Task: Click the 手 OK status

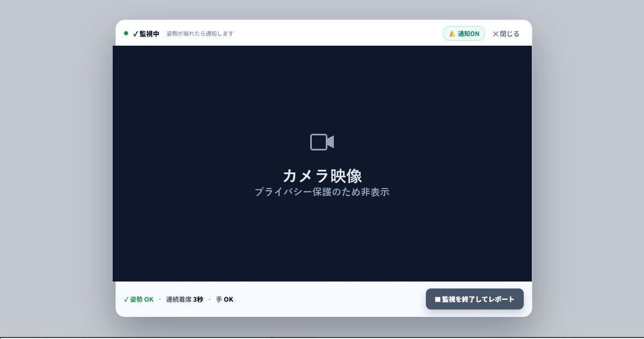Action: pyautogui.click(x=225, y=299)
